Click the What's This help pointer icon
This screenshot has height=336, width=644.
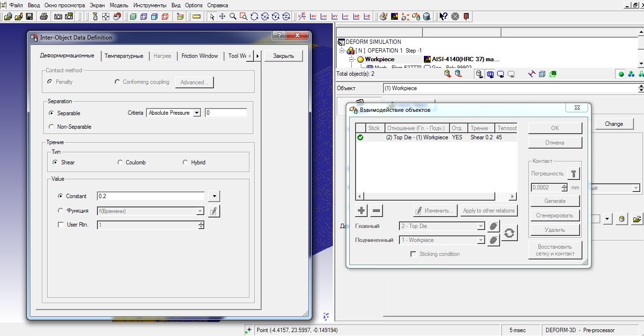444,16
